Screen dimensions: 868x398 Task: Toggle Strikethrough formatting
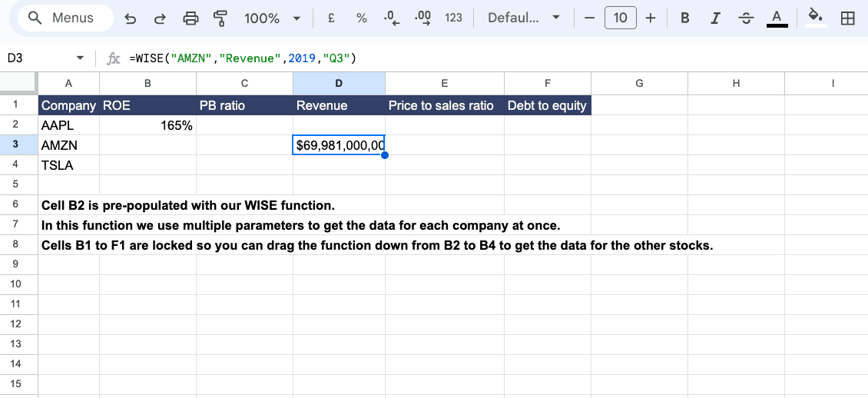click(x=745, y=18)
